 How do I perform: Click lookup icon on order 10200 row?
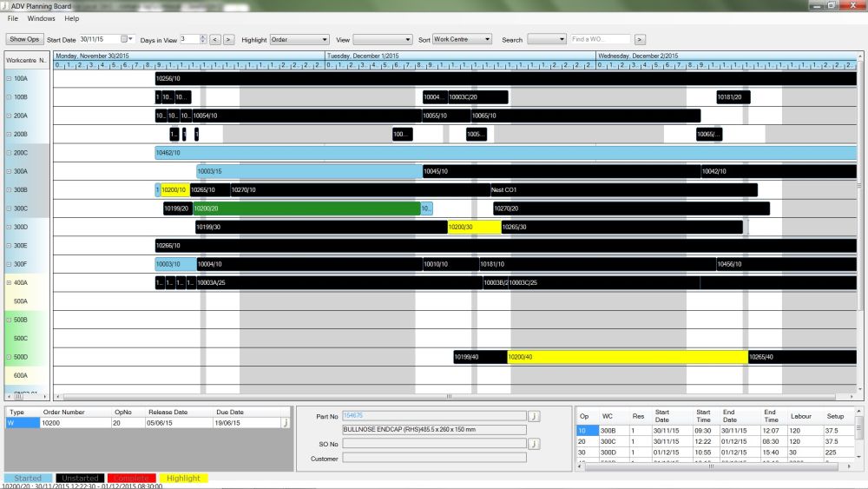point(286,423)
